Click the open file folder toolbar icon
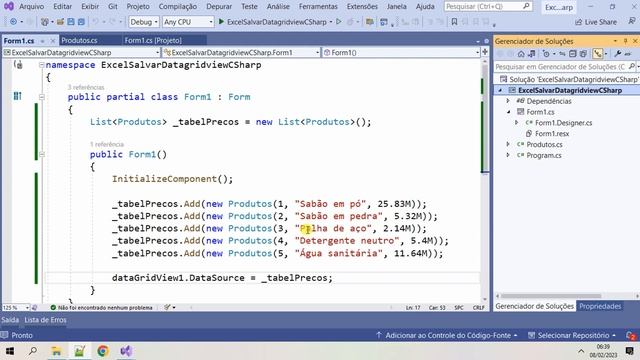The image size is (640, 360). pyautogui.click(x=60, y=22)
